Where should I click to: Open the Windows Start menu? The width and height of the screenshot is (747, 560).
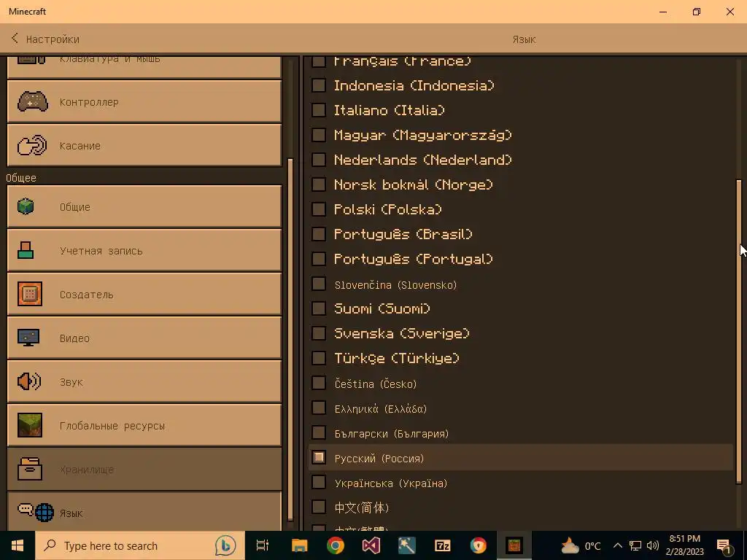coord(18,545)
